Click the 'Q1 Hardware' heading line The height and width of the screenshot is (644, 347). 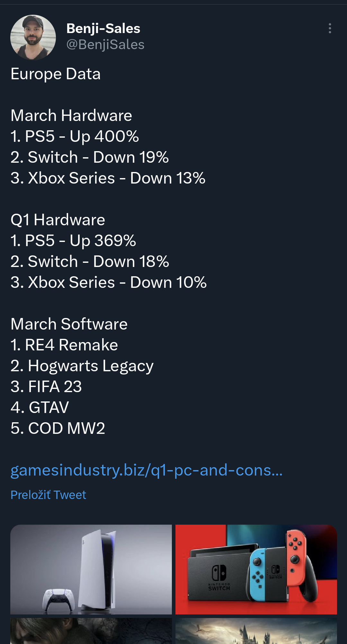tap(58, 220)
